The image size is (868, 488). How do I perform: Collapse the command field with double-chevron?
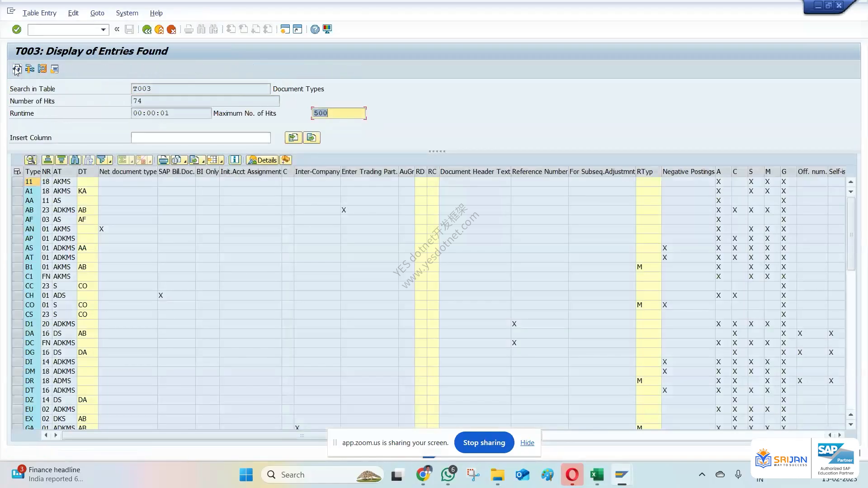point(117,29)
